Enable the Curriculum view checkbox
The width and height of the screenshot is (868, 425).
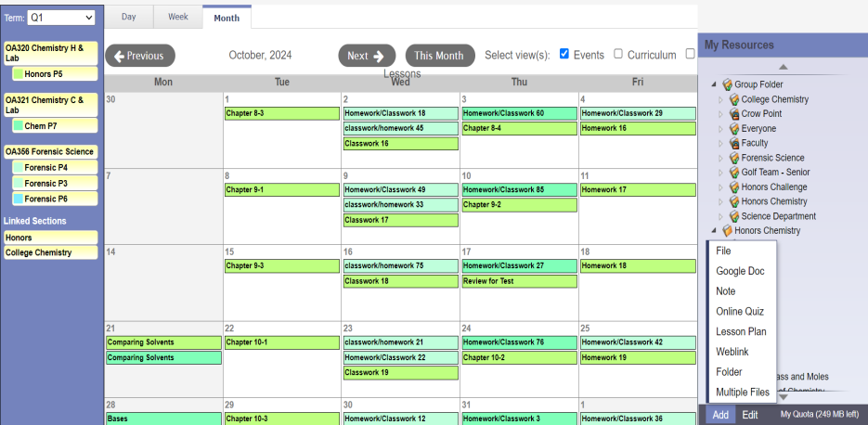pos(618,55)
